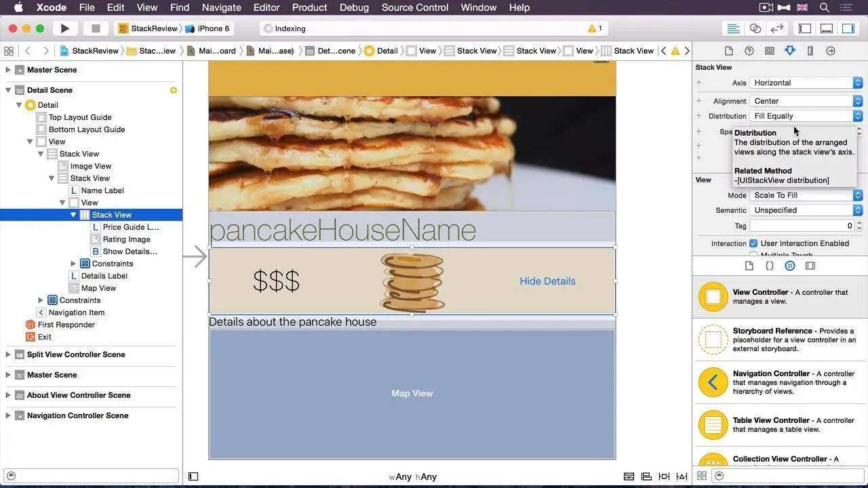Screen dimensions: 868x488
Task: Open the File inspector
Action: (x=728, y=50)
